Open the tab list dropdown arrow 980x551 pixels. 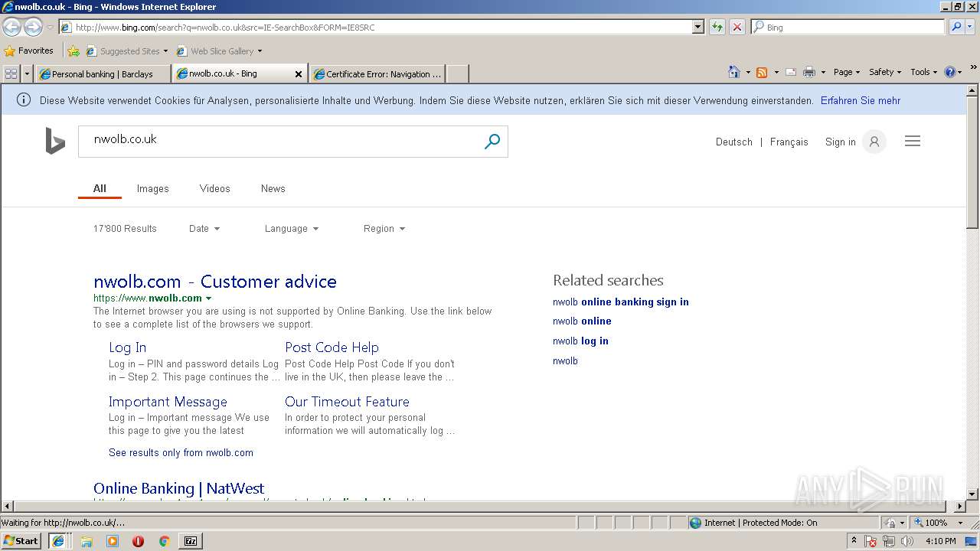click(28, 73)
